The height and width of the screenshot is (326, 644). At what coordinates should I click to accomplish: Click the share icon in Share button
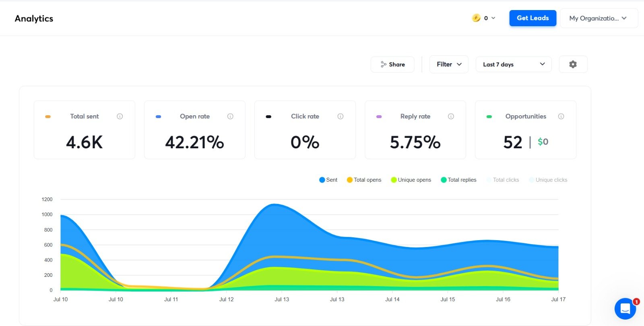click(x=383, y=64)
